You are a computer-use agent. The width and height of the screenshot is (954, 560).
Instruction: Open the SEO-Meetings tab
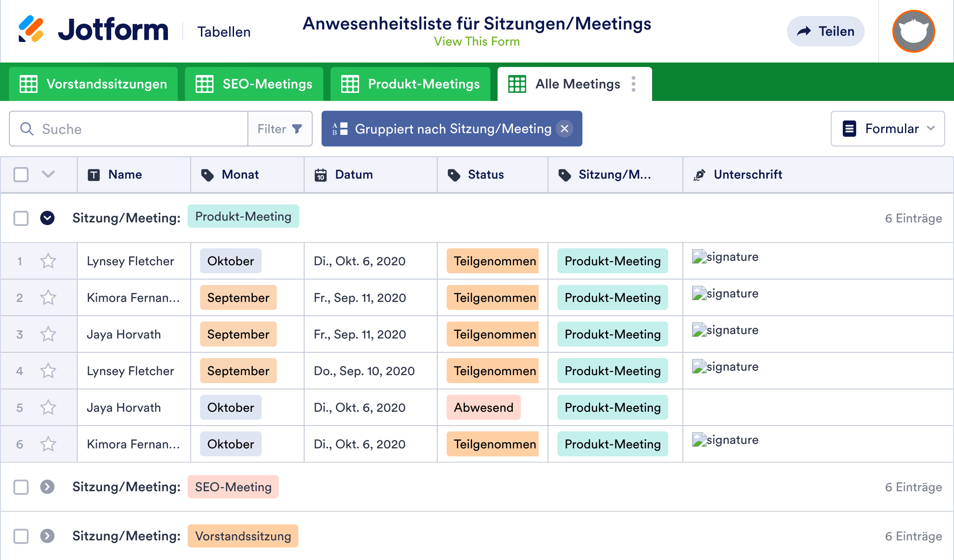click(254, 84)
